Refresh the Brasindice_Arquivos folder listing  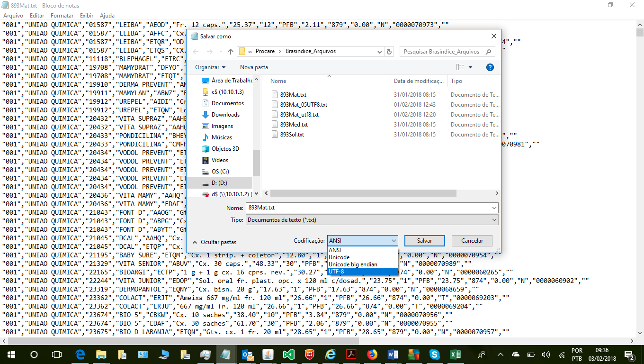point(389,52)
